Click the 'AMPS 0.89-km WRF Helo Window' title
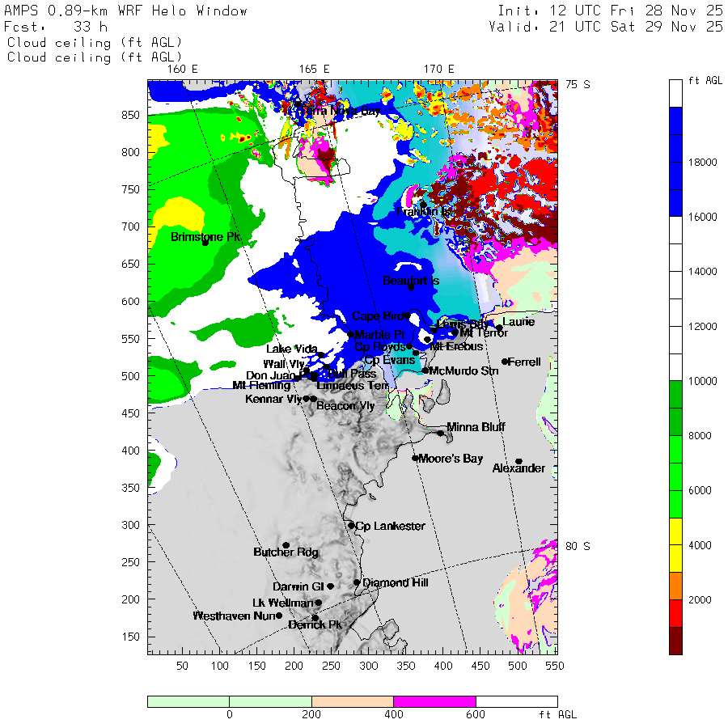The image size is (728, 728). (x=125, y=11)
